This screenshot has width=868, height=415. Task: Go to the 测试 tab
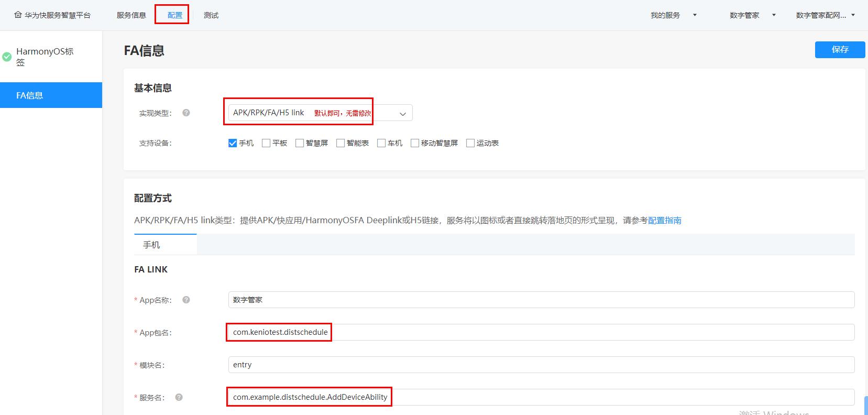pos(211,15)
